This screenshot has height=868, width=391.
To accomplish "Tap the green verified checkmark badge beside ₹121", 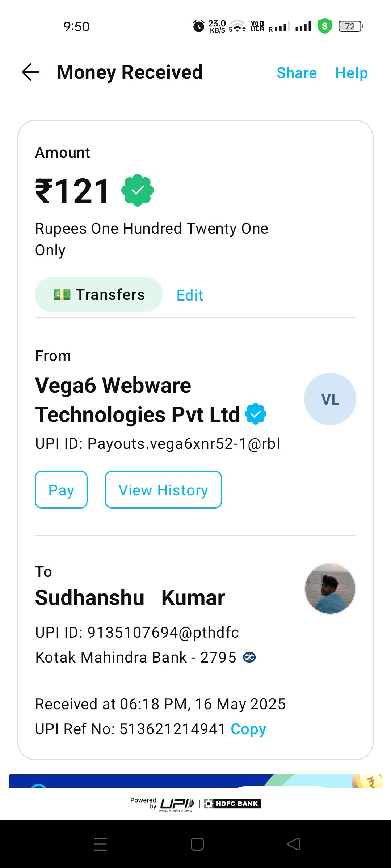I will pos(138,190).
